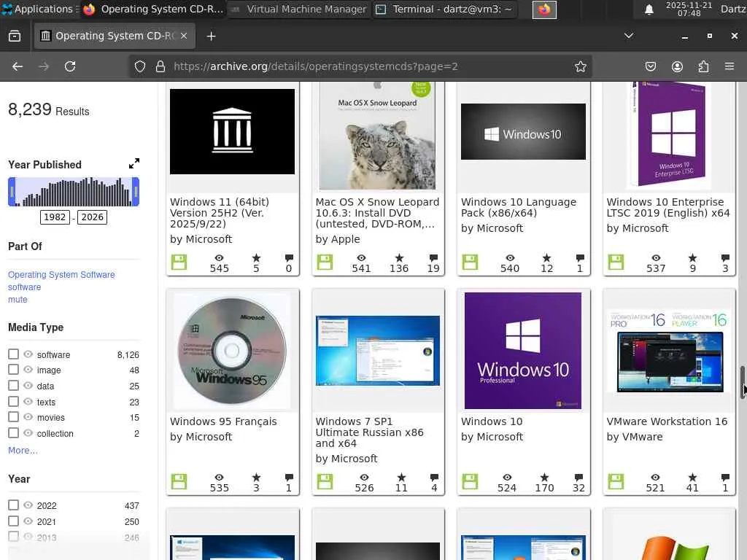Toggle the eye hide icon for year 2022
This screenshot has width=747, height=560.
[x=28, y=505]
